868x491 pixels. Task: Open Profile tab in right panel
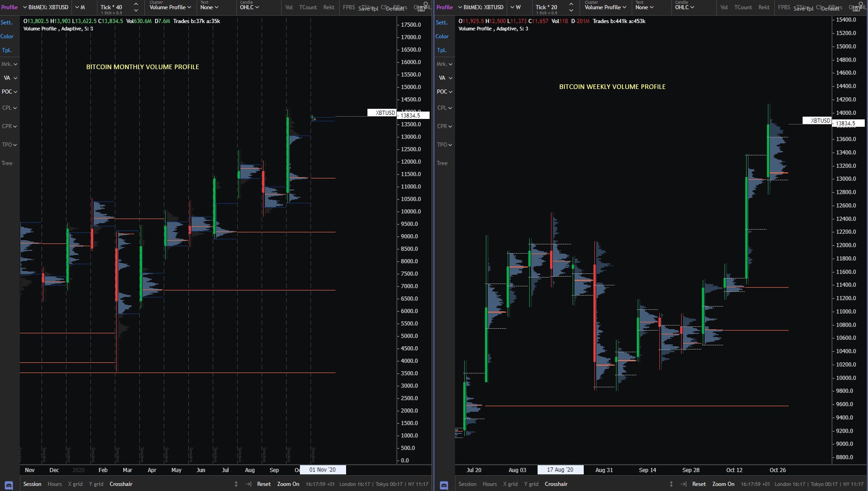(444, 7)
